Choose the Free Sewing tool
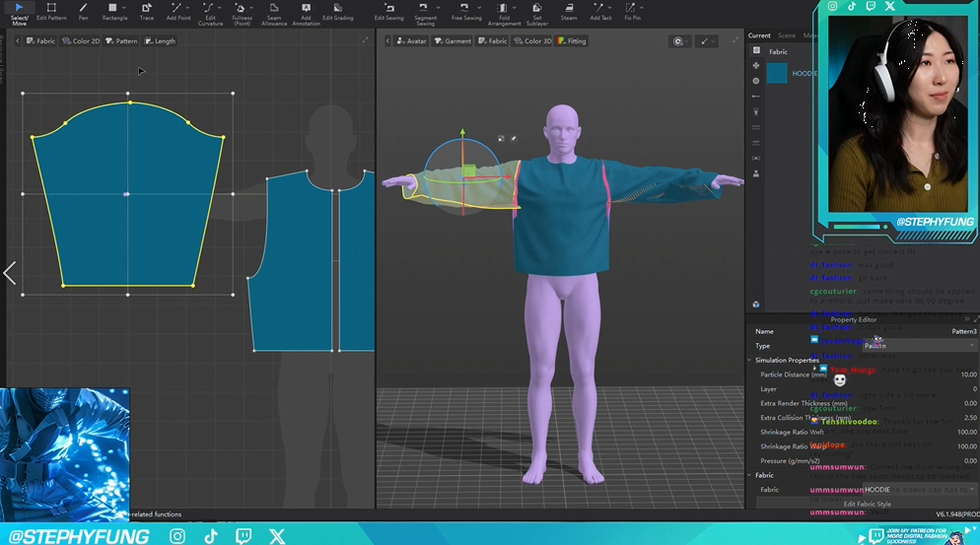 466,12
